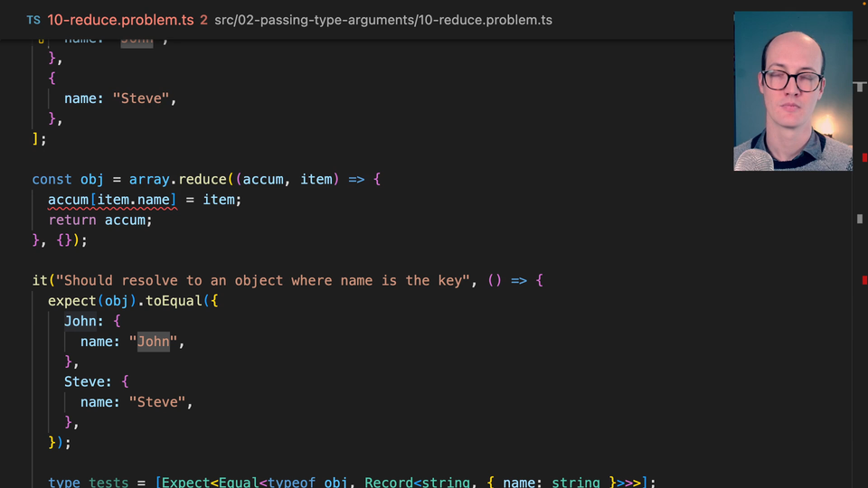Jump to the red error marker in the scrollbar ruler
Image resolution: width=868 pixels, height=488 pixels.
[x=863, y=158]
